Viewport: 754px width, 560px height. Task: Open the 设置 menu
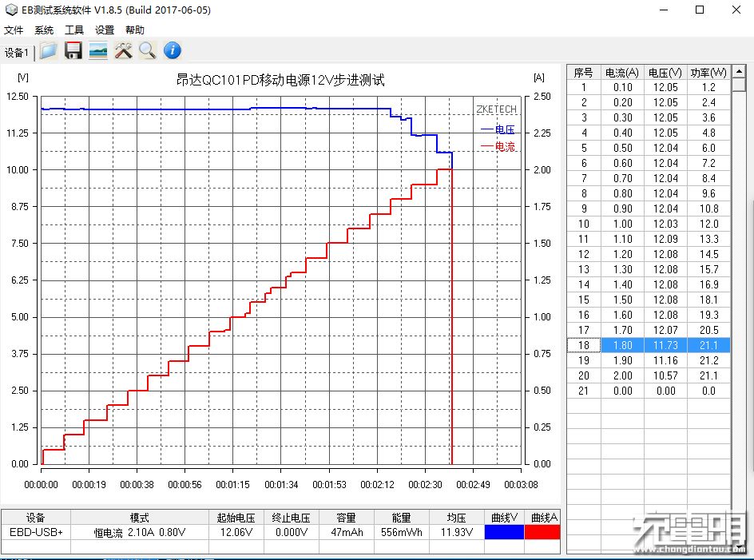105,30
